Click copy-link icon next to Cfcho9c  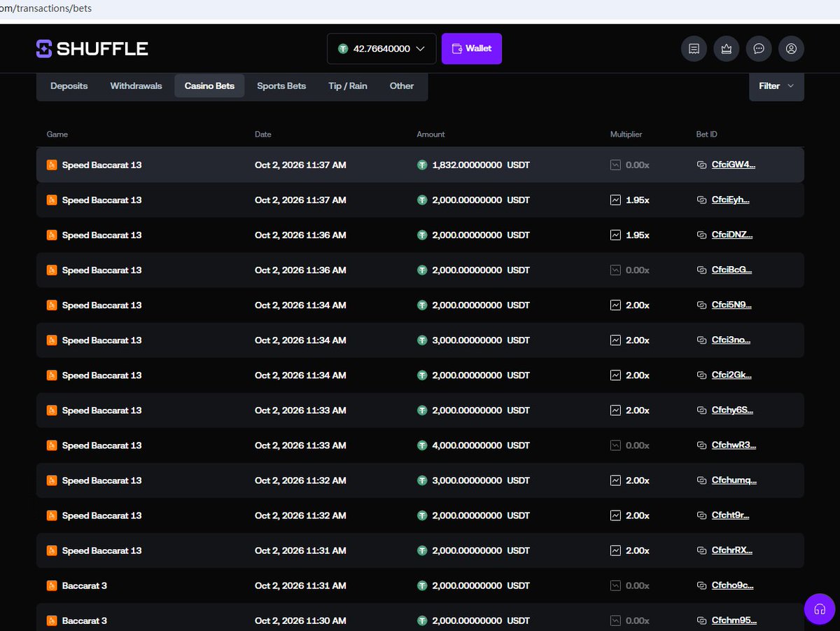701,585
